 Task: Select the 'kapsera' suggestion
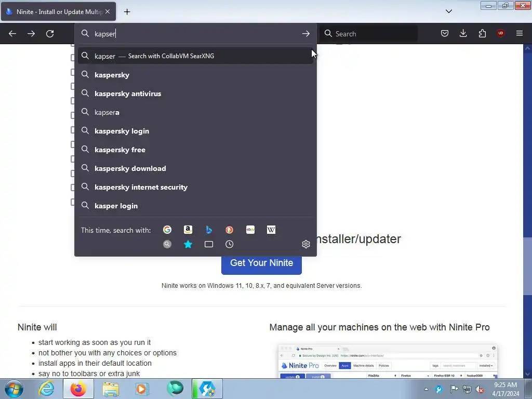195,112
